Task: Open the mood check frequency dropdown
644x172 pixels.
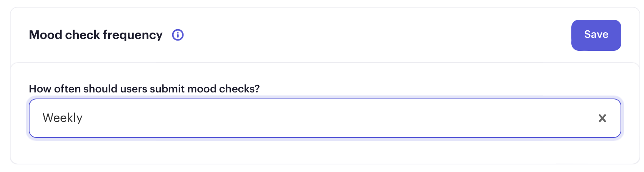Action: [x=325, y=118]
